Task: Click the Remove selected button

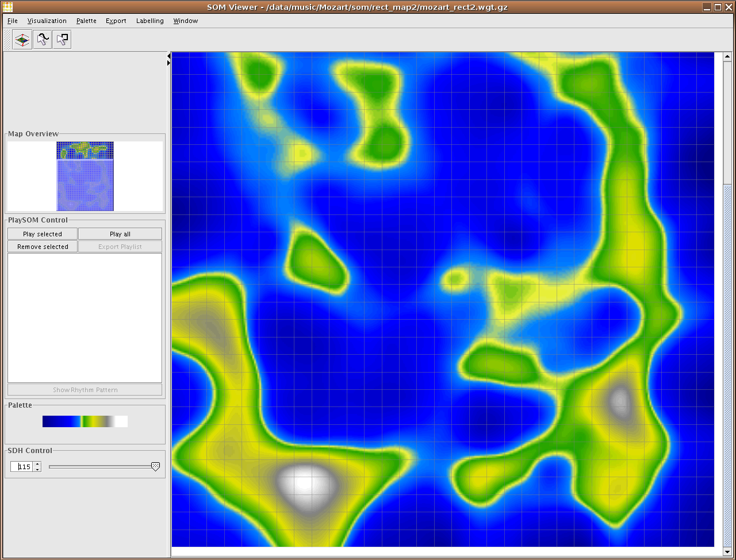Action: click(43, 247)
